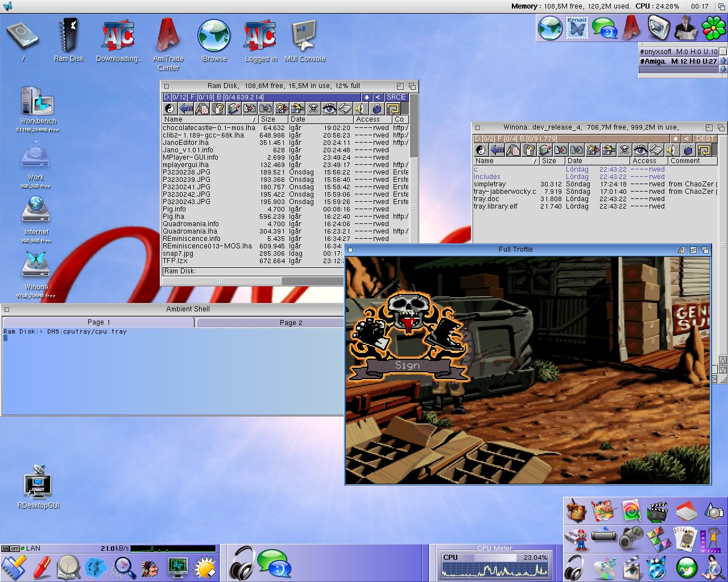Screen dimensions: 728x582
Task: Click skull delete icon in Ram Disk toolbar
Action: (x=313, y=109)
